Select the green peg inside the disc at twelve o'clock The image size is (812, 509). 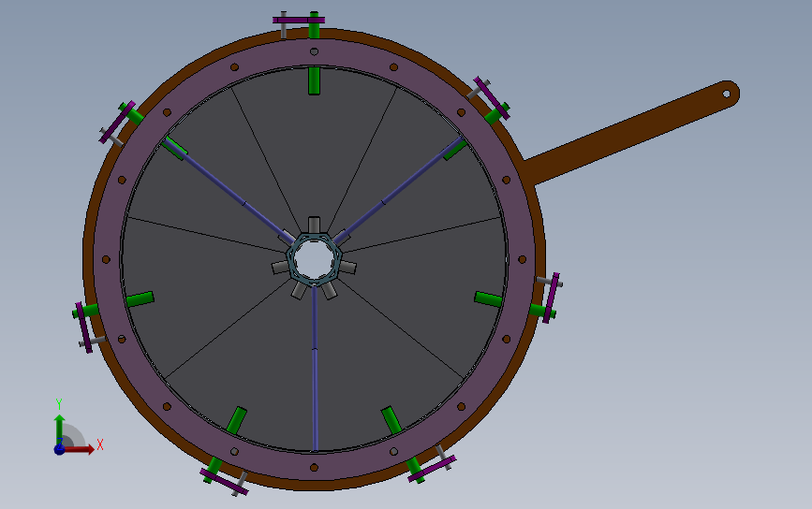tap(314, 80)
